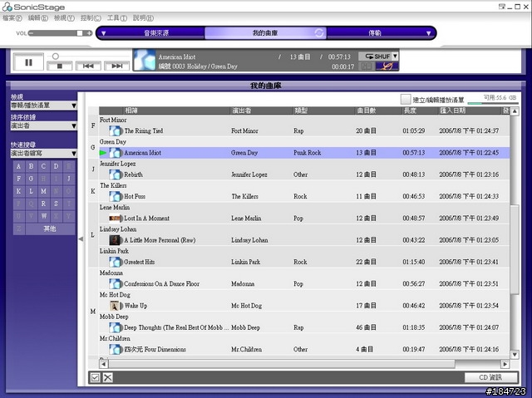Skip to previous track button
Screen dimensions: 532x398
tap(88, 66)
